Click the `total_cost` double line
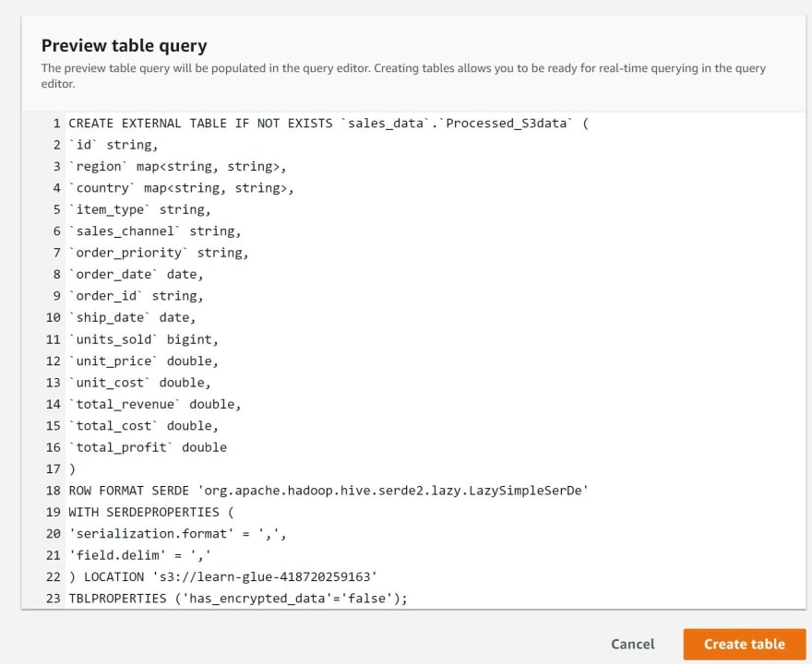Viewport: 812px width, 664px height. tap(143, 426)
